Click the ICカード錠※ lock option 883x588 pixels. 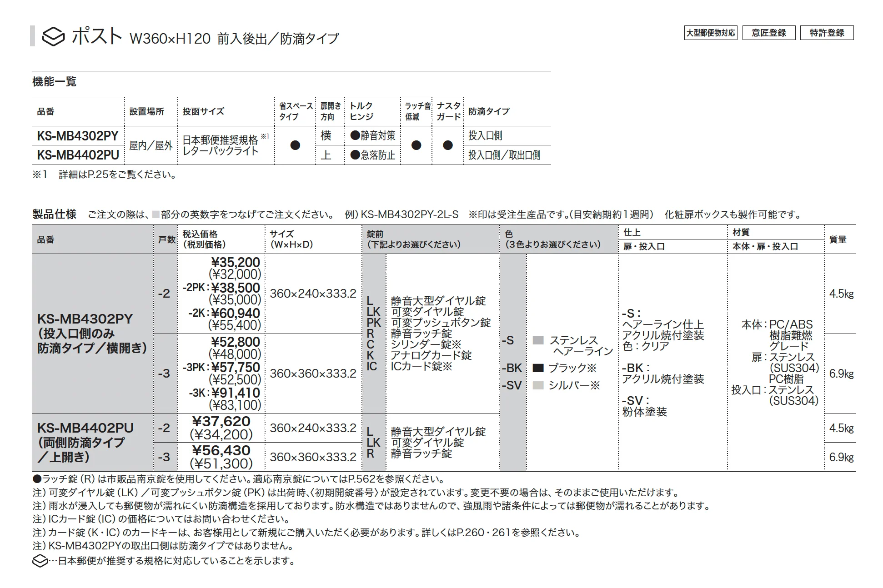421,366
